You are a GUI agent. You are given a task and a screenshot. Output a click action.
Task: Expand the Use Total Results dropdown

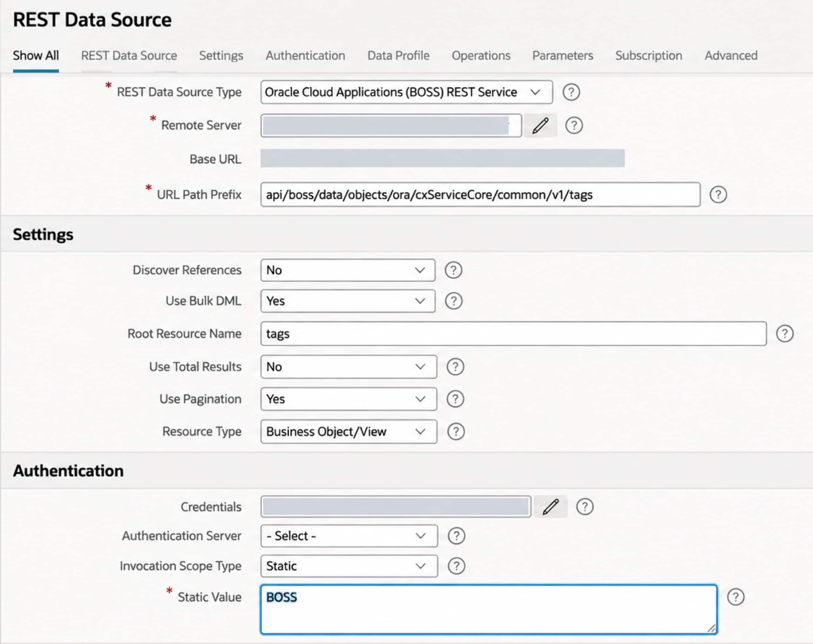(x=349, y=367)
